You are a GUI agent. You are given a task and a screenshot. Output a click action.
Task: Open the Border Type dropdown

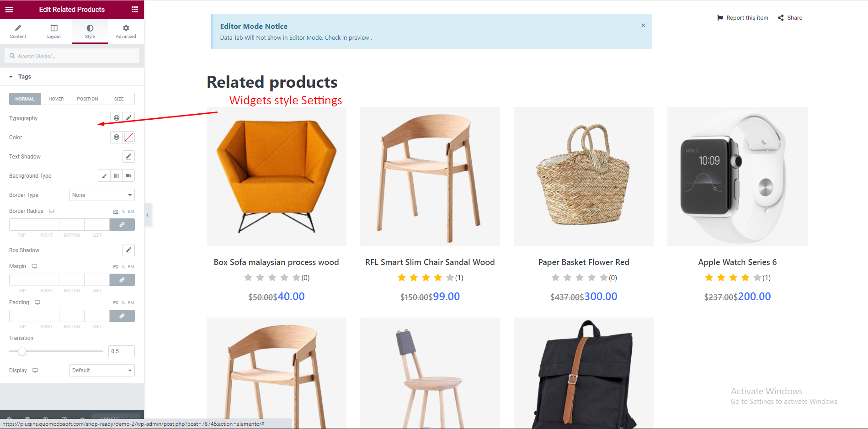(102, 195)
